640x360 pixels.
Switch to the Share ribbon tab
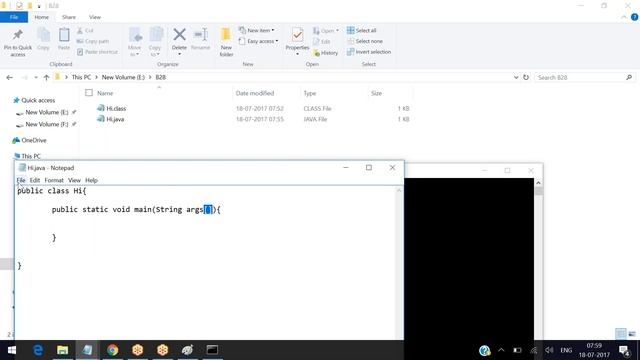(x=69, y=17)
